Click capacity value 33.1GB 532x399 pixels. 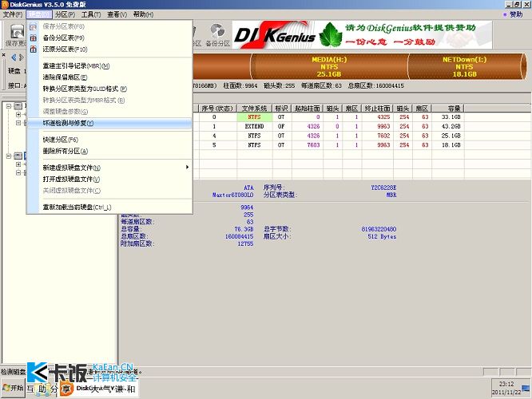451,117
